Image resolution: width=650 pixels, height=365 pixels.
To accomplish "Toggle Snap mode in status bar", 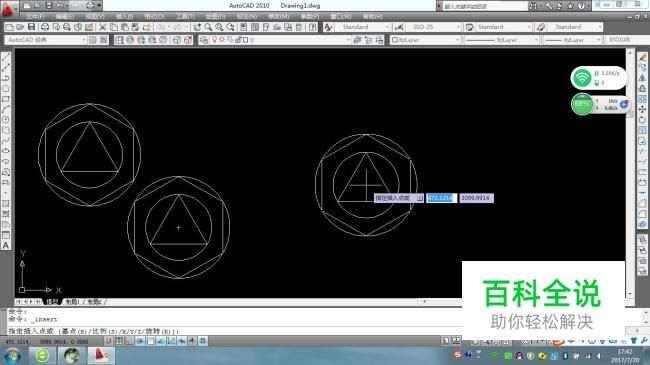I will [109, 341].
